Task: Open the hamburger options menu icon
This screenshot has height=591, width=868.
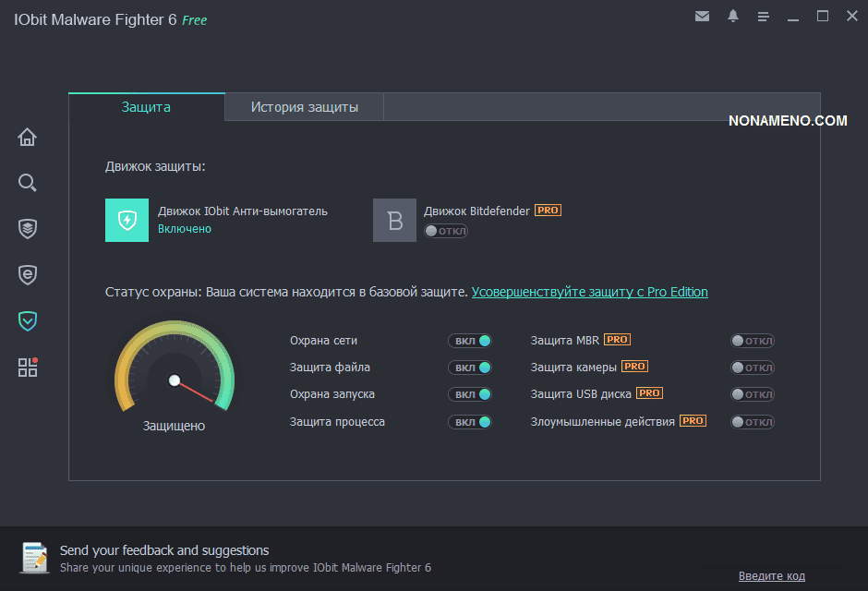Action: (x=763, y=17)
